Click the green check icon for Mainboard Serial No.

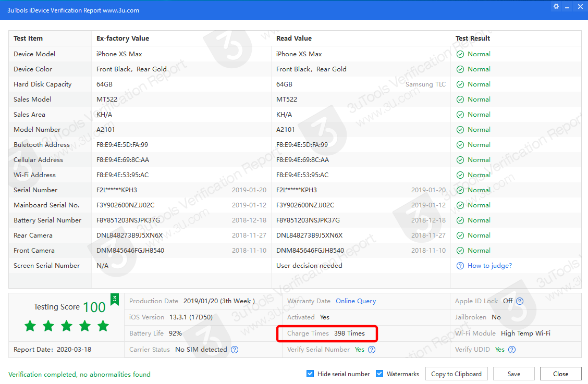pyautogui.click(x=460, y=205)
